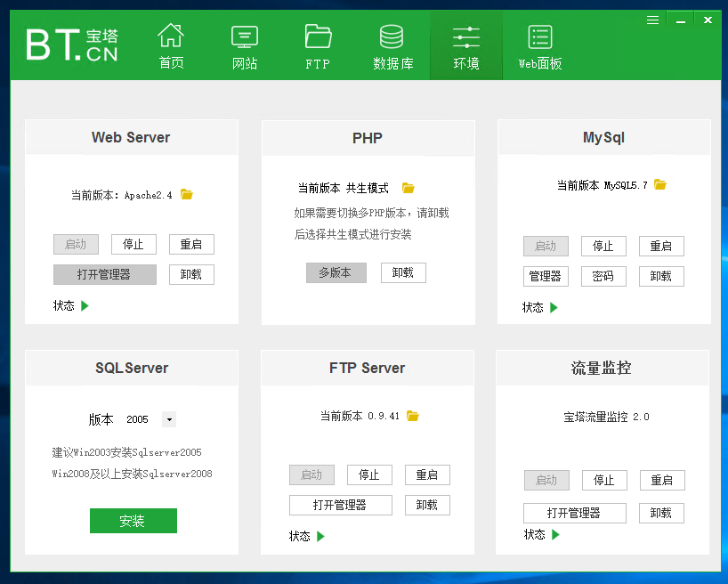The height and width of the screenshot is (584, 728).
Task: Click Web Server panel title
Action: tap(131, 137)
